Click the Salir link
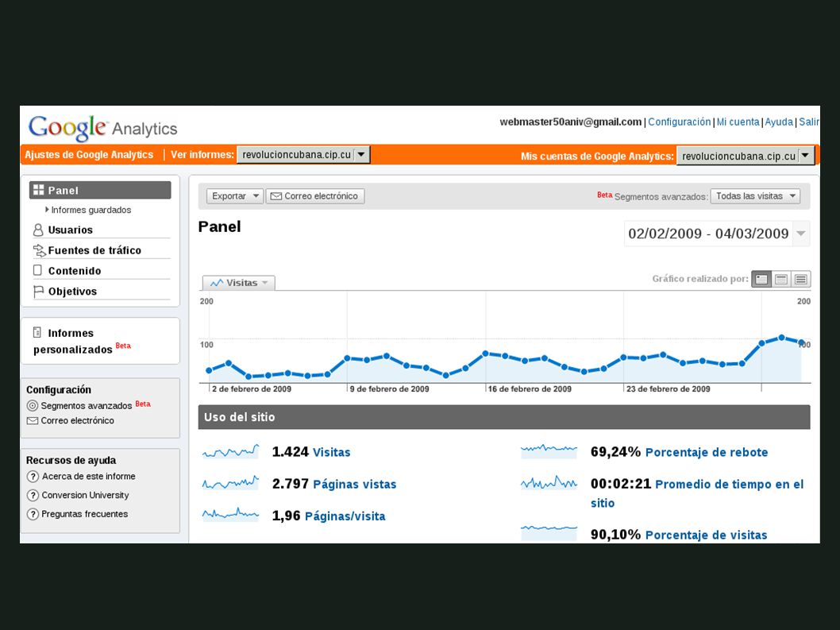The width and height of the screenshot is (840, 630). tap(809, 122)
